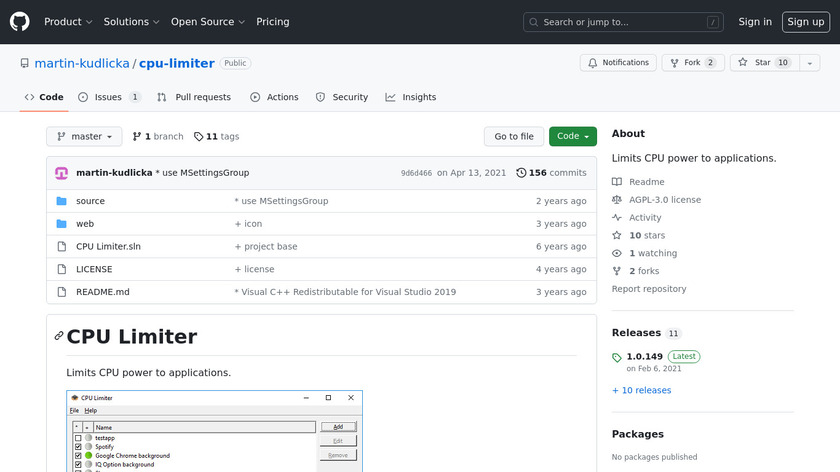Toggle the Spotify checkbox in the screenshot
Viewport: 840px width, 472px height.
pyautogui.click(x=78, y=447)
